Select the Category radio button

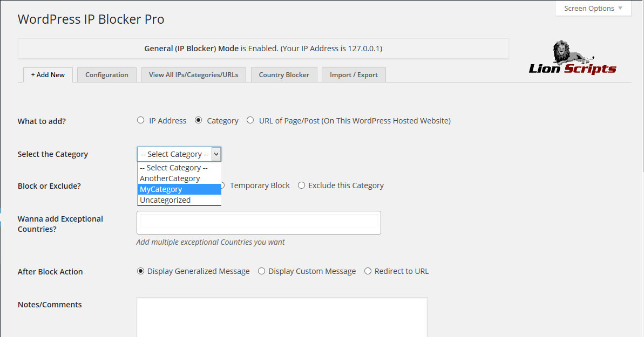pyautogui.click(x=199, y=121)
